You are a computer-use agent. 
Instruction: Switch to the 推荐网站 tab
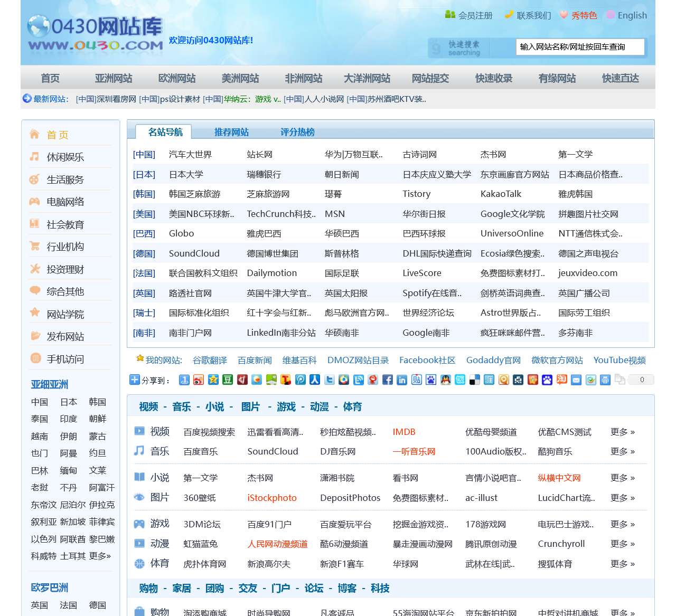pyautogui.click(x=231, y=132)
